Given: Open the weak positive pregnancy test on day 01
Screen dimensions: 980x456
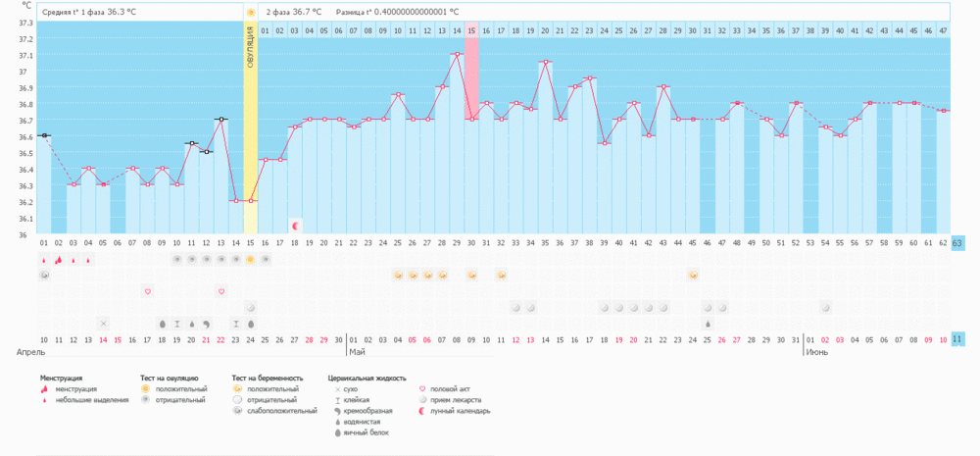Looking at the screenshot, I should (44, 275).
